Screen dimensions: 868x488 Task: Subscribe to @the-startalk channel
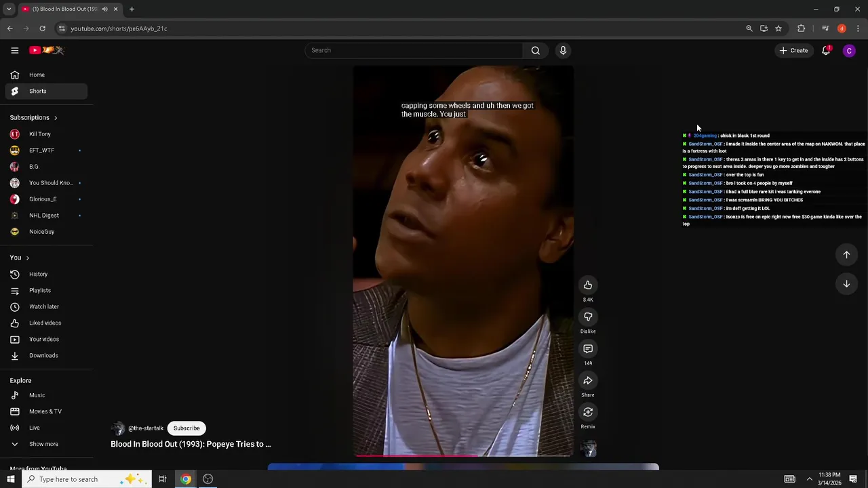[x=186, y=428]
